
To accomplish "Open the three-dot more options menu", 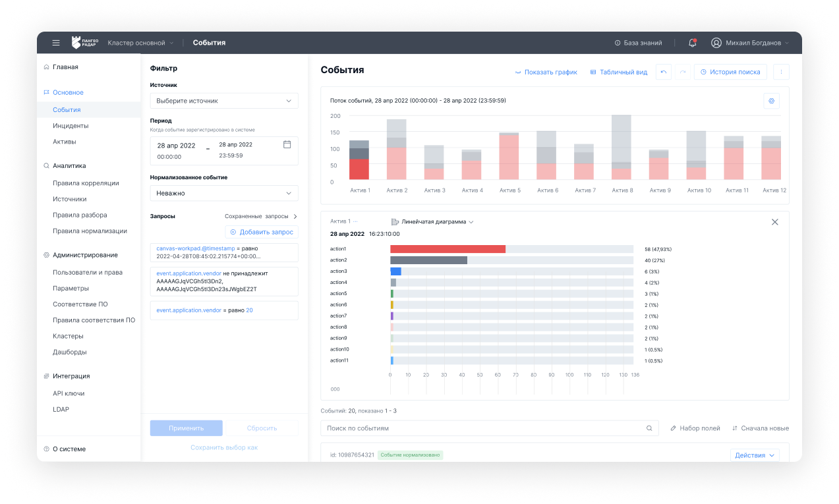I will pyautogui.click(x=781, y=72).
